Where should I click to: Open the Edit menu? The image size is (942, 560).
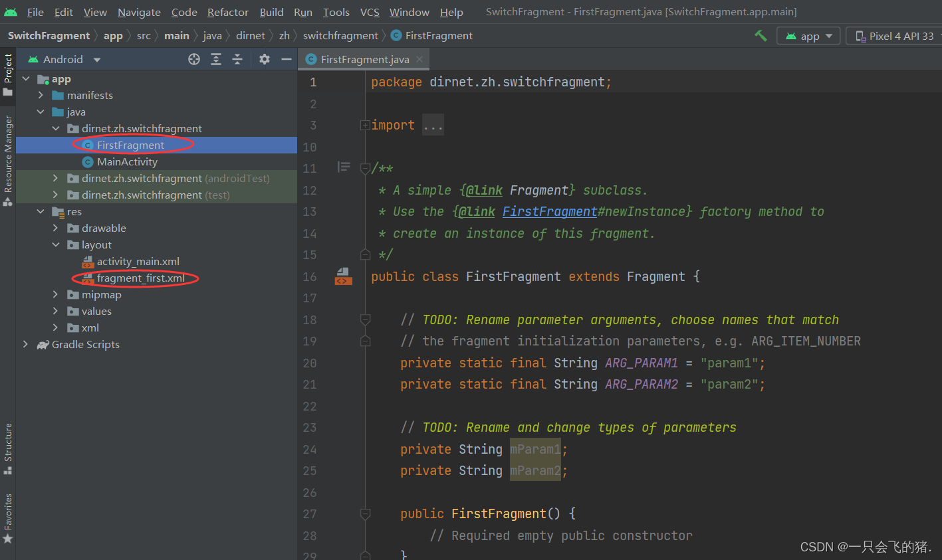[64, 12]
